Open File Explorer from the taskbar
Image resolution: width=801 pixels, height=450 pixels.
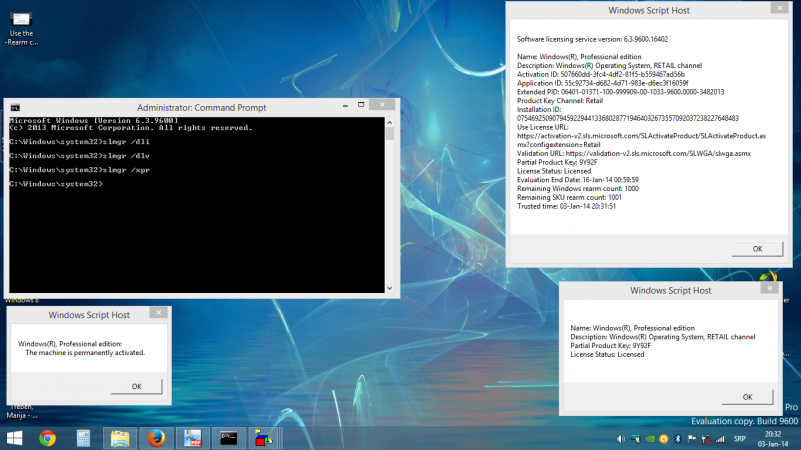[x=120, y=438]
